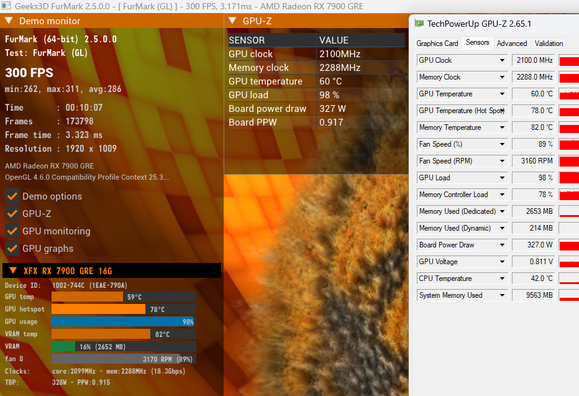Open the Board Power Draw dropdown arrow
The height and width of the screenshot is (396, 579).
(x=502, y=245)
